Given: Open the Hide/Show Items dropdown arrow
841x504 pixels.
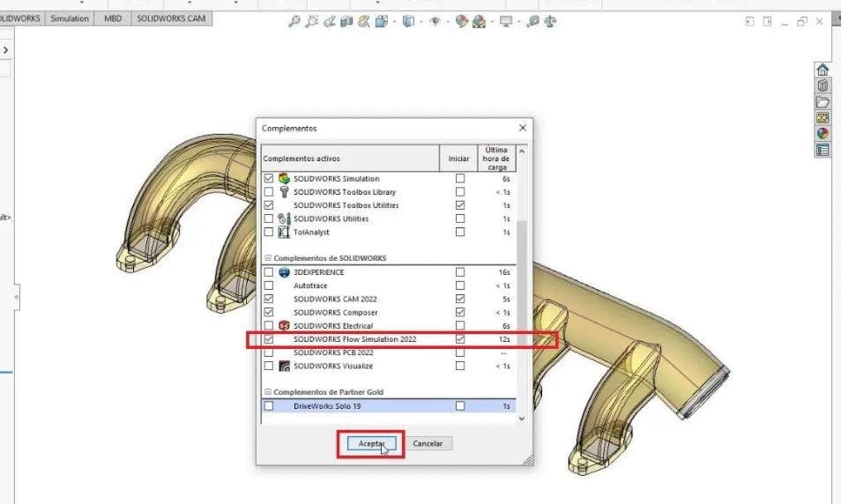Looking at the screenshot, I should 447,22.
